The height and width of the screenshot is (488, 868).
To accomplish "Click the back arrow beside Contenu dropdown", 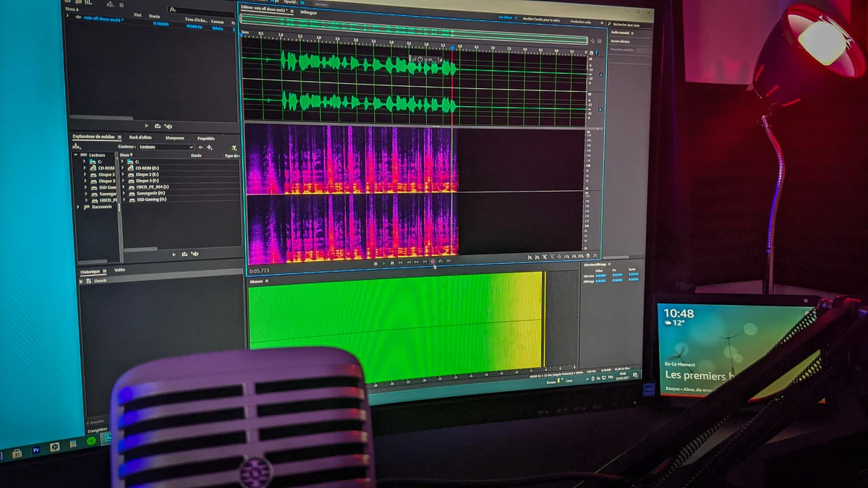I will tap(200, 147).
